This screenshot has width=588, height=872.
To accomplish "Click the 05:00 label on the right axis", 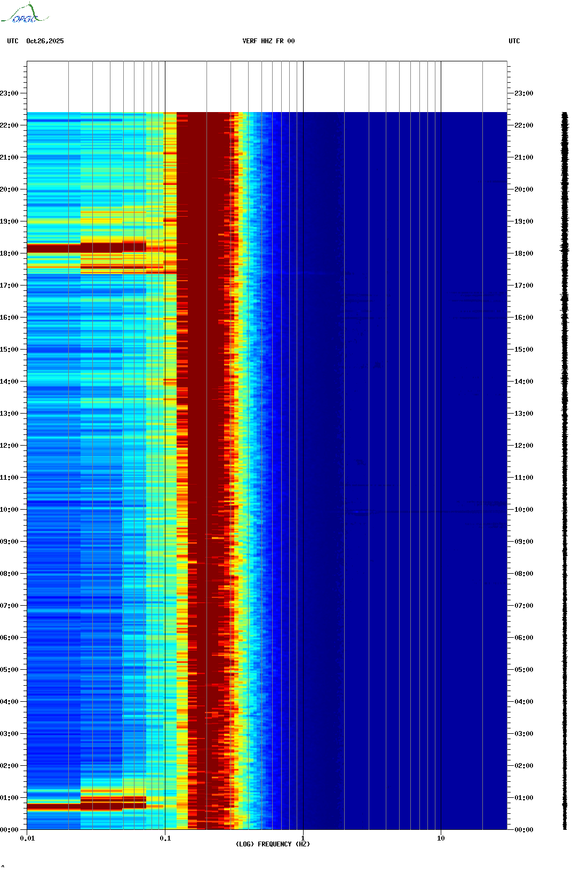I will (x=524, y=670).
